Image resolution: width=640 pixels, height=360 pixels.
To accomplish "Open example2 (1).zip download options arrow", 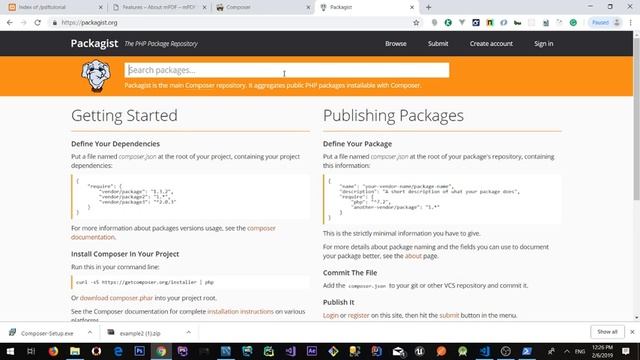I will (189, 333).
